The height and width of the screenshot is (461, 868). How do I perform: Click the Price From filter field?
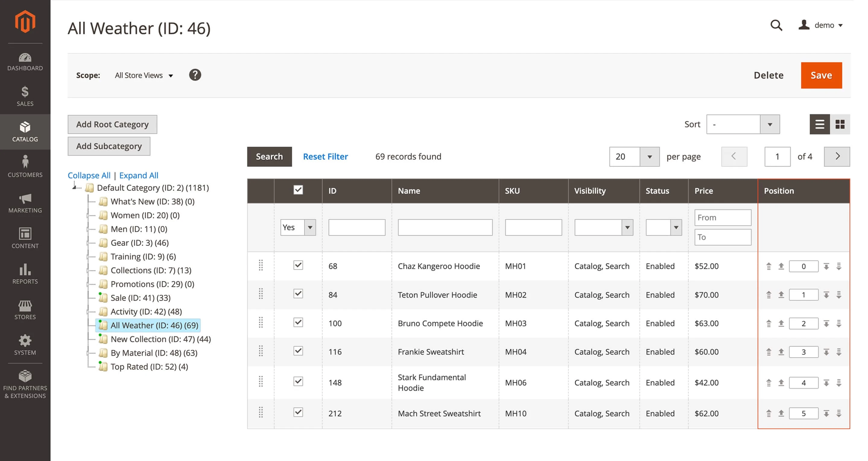(722, 217)
